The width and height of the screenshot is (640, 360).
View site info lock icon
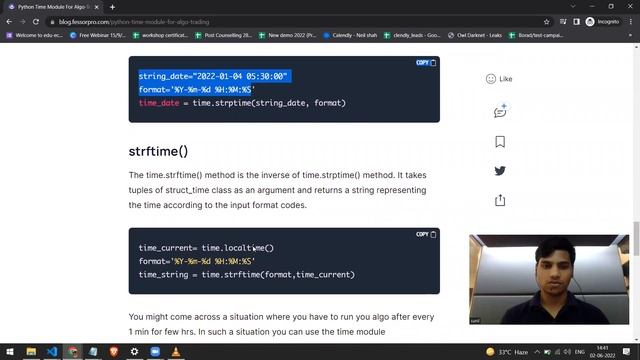52,22
